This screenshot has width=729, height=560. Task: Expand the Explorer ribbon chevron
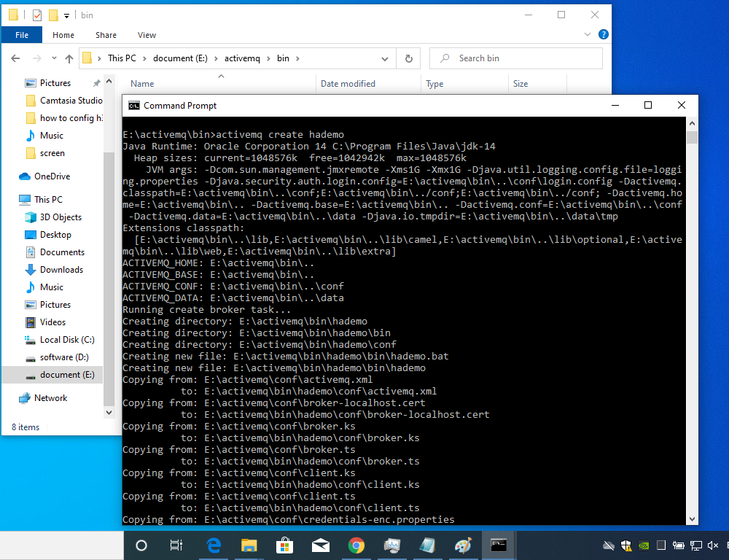[x=588, y=34]
